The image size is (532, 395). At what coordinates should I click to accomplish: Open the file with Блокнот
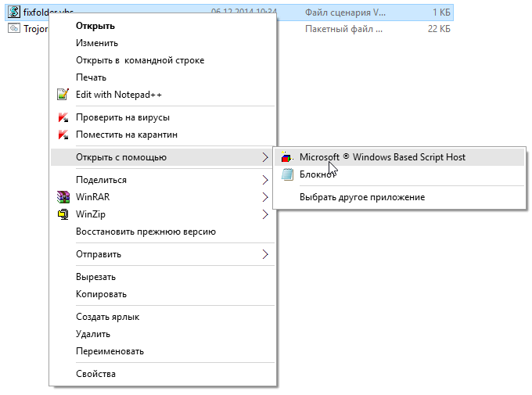point(399,174)
